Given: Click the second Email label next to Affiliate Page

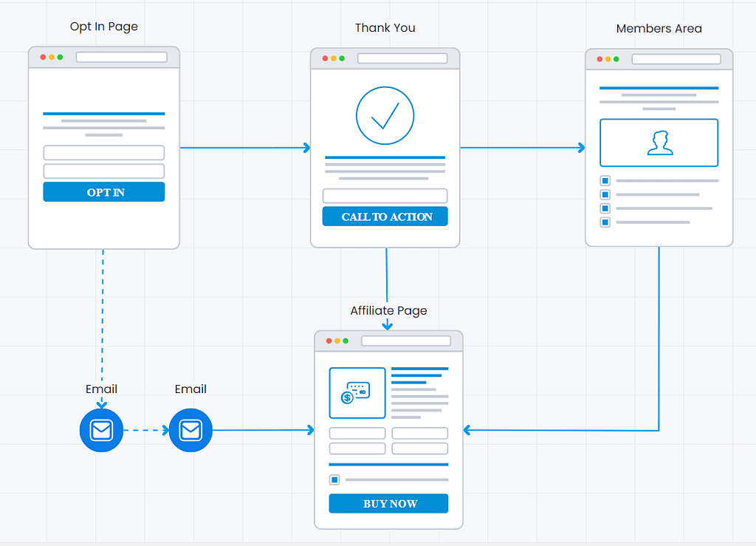Looking at the screenshot, I should click(x=190, y=389).
